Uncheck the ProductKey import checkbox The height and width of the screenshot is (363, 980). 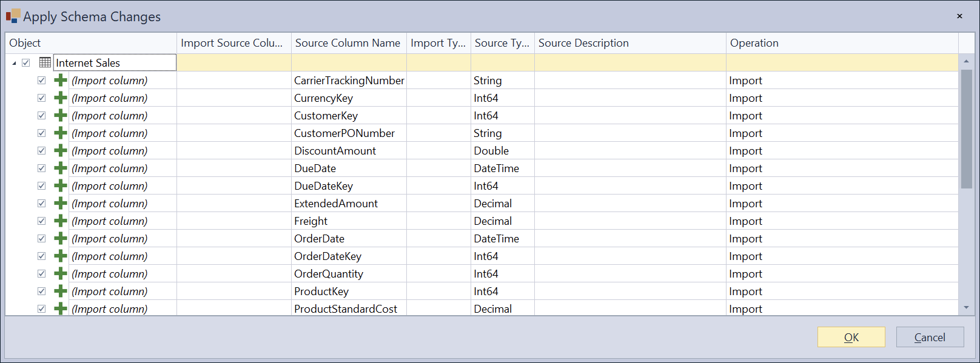(x=42, y=291)
